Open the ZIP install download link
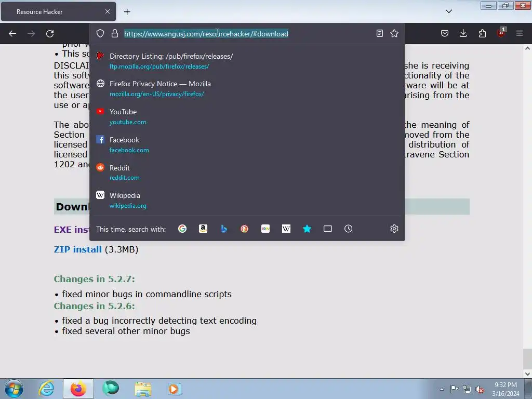The image size is (532, 399). point(78,249)
